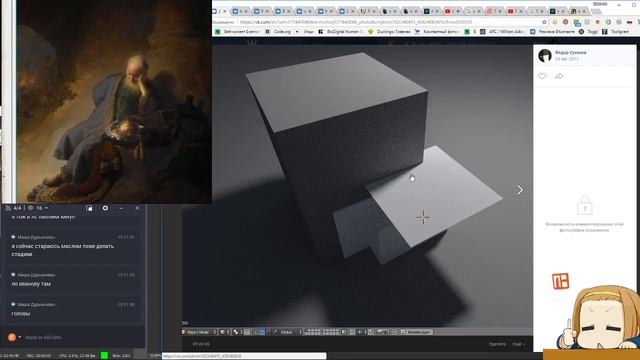This screenshot has height=360, width=640.
Task: Like the photo with heart icon
Action: click(x=542, y=76)
